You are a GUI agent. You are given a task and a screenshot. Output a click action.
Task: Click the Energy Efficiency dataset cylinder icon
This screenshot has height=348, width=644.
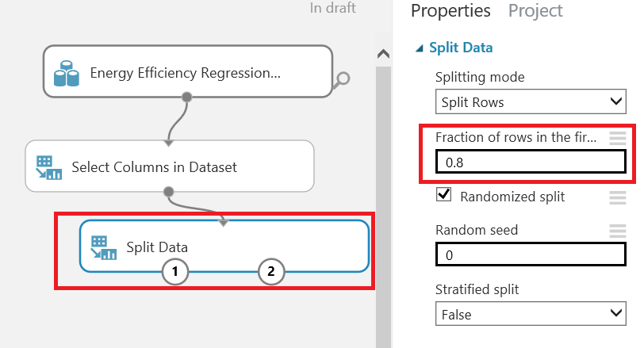tap(66, 74)
